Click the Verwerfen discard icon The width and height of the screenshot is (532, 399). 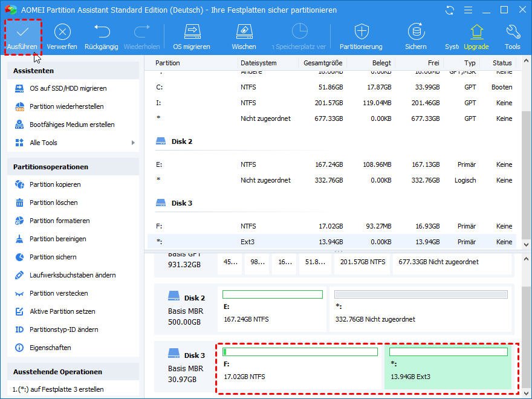[x=62, y=32]
